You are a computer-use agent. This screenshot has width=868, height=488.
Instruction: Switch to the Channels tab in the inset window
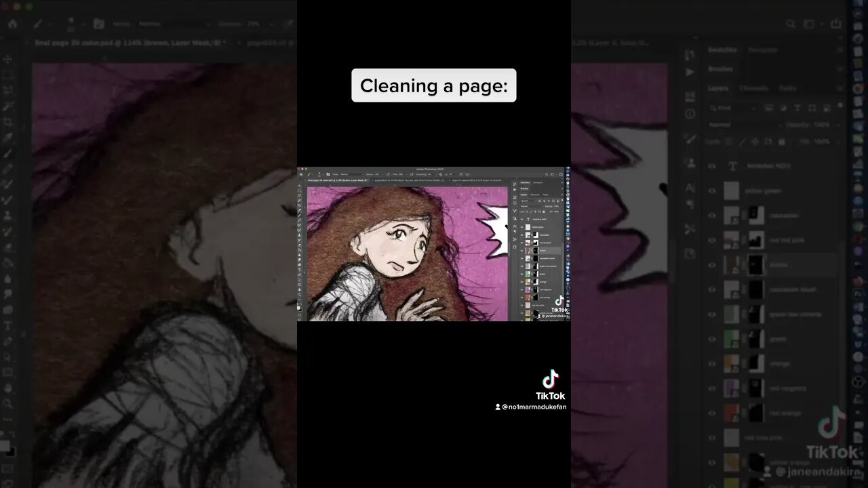click(535, 195)
